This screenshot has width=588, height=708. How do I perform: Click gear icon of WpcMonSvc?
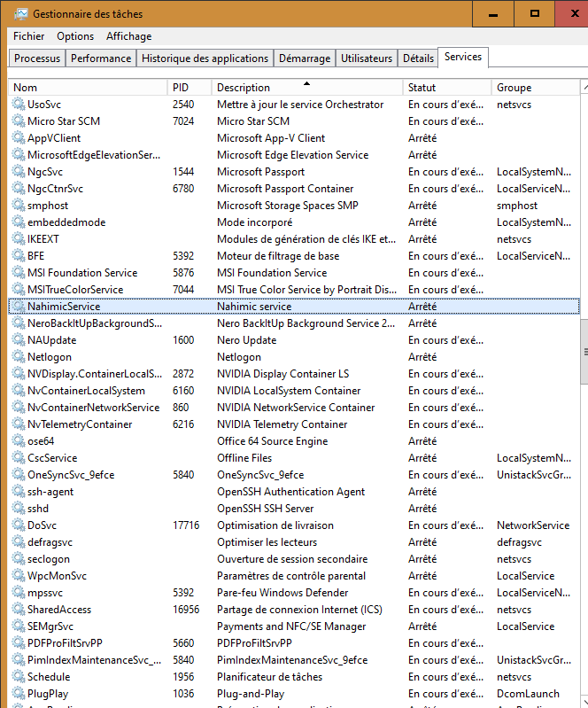coord(19,576)
